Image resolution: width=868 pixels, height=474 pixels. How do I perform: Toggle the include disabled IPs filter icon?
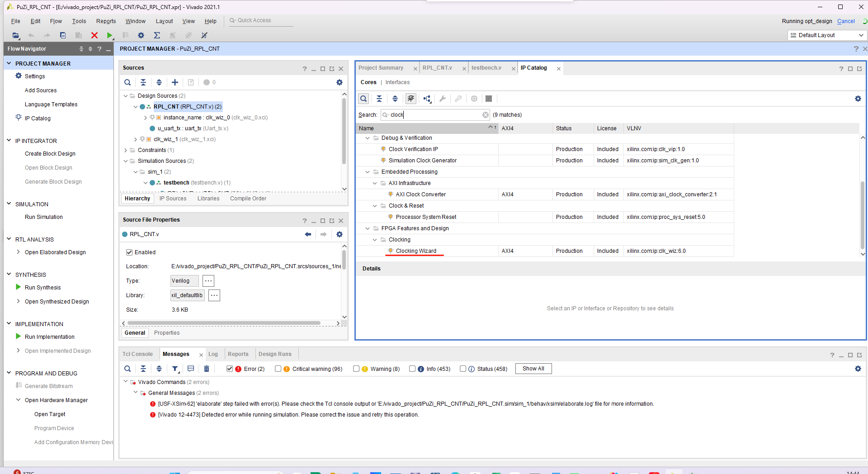coord(410,99)
